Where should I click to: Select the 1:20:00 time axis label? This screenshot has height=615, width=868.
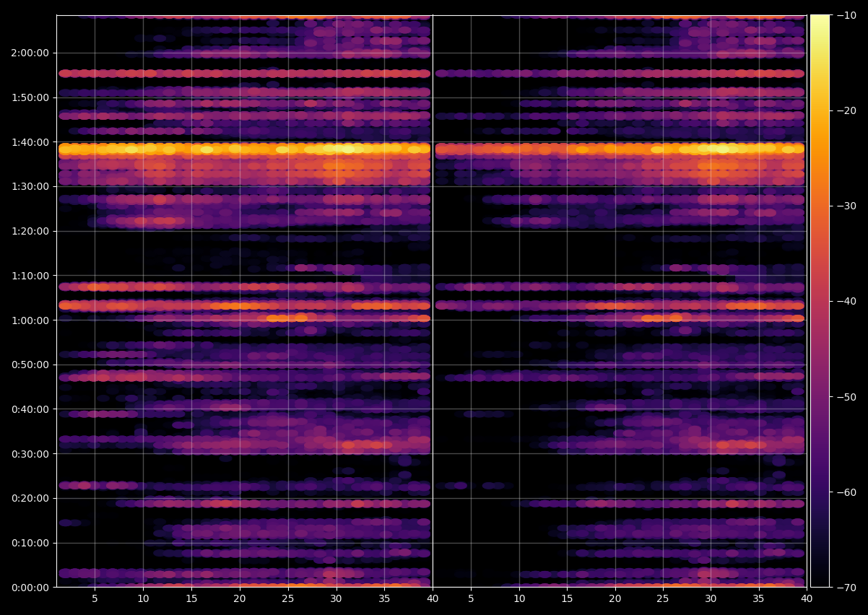[30, 231]
